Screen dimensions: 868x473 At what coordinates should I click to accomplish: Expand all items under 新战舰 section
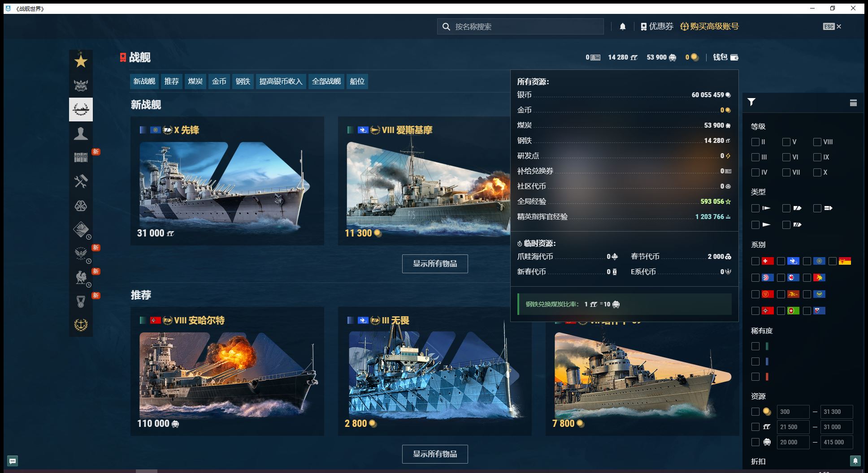434,264
